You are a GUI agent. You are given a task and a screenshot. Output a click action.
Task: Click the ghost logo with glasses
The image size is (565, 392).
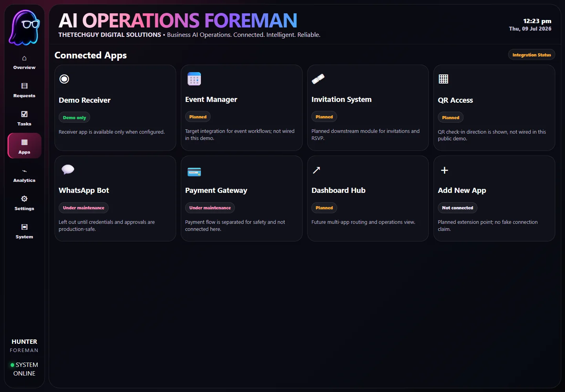[x=24, y=27]
